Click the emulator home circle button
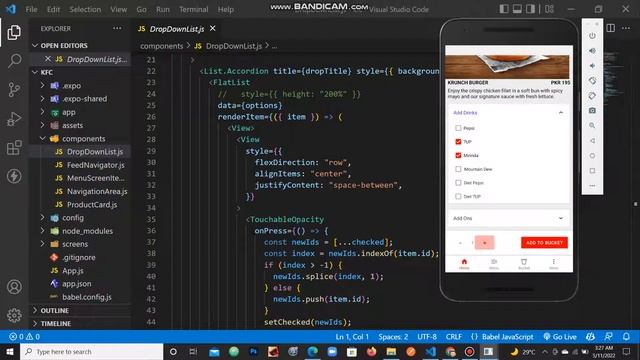 tap(592, 156)
